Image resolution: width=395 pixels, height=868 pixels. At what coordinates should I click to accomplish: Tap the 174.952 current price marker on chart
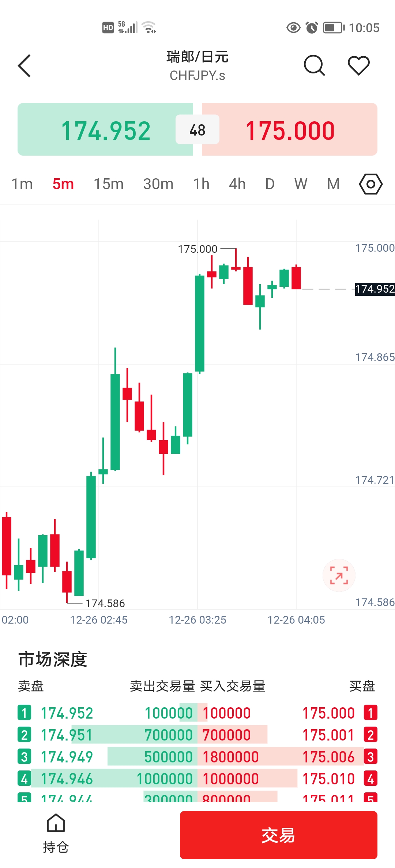click(375, 289)
